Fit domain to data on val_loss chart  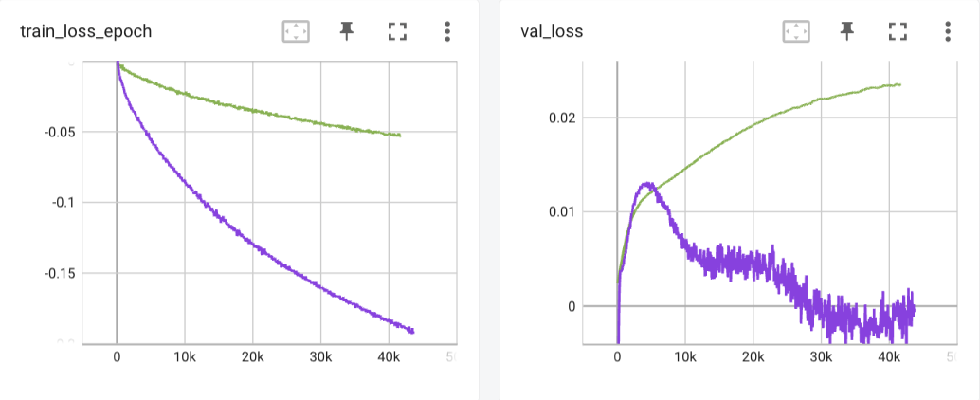(x=796, y=31)
